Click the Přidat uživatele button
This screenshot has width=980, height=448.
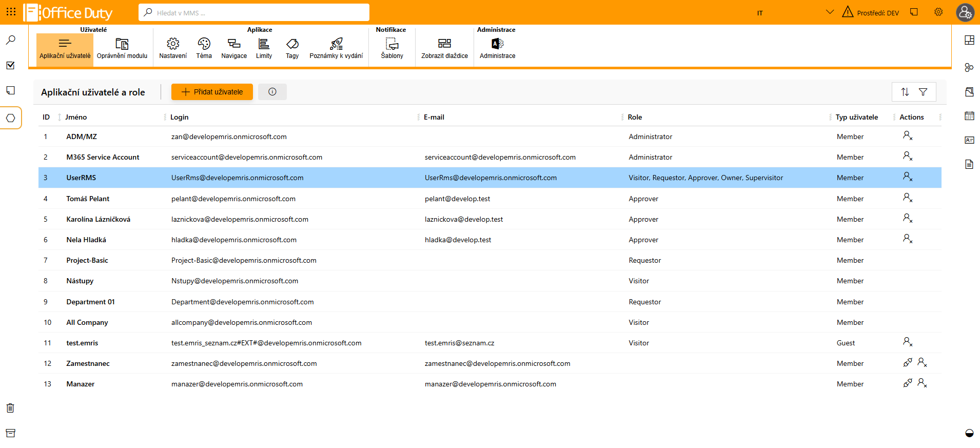pyautogui.click(x=212, y=92)
